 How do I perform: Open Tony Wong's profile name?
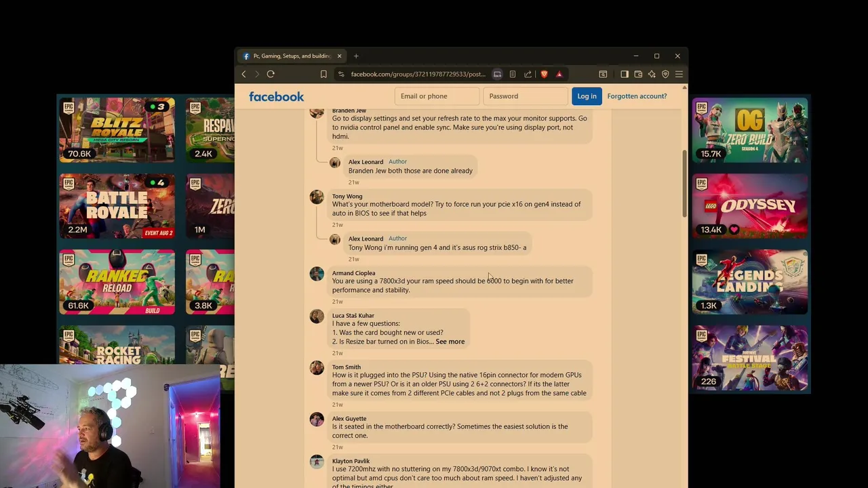[x=347, y=197]
